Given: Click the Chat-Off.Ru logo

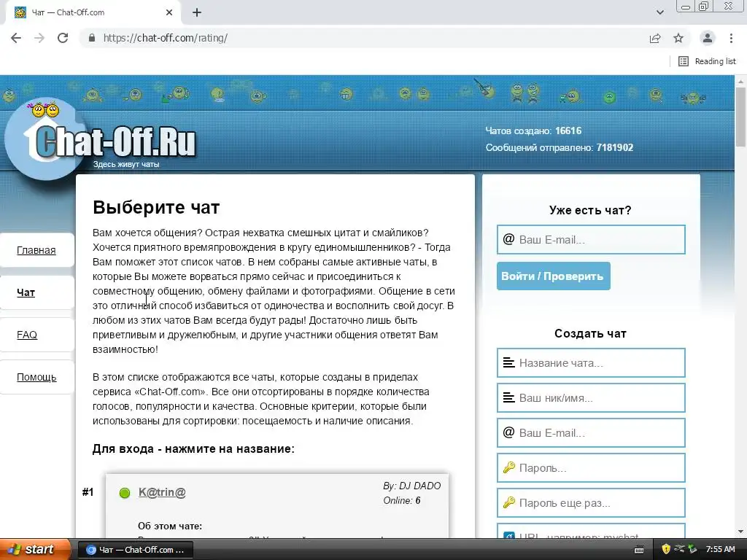Looking at the screenshot, I should 101,139.
